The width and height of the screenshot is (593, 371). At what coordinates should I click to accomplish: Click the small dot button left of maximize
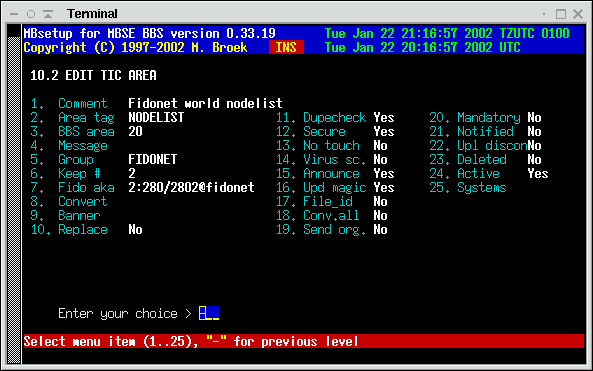point(544,14)
